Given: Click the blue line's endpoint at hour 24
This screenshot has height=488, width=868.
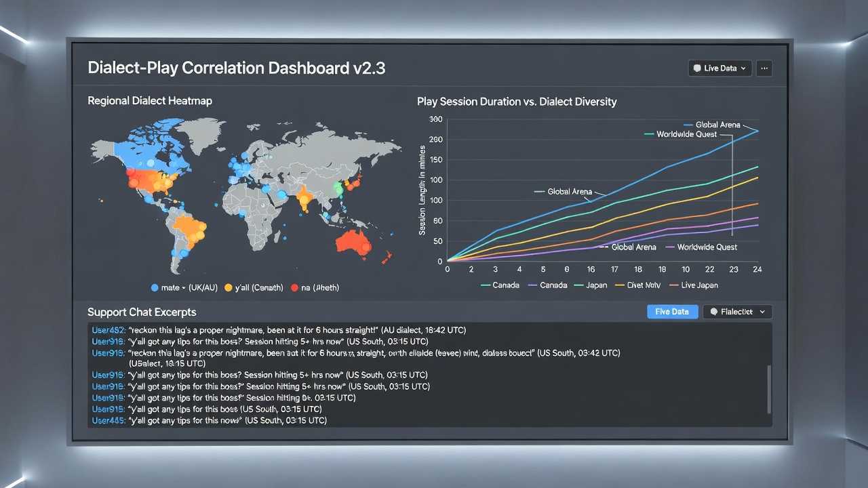Looking at the screenshot, I should point(757,131).
